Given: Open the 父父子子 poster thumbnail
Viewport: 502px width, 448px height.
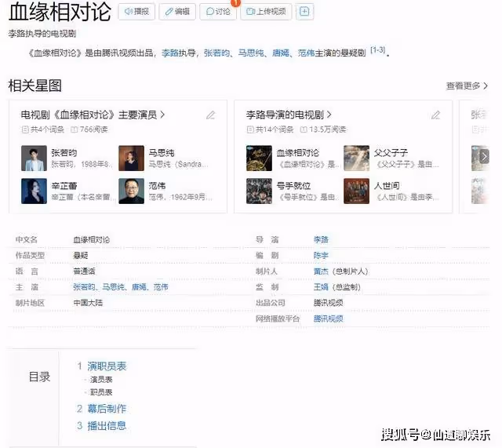Looking at the screenshot, I should 356,158.
